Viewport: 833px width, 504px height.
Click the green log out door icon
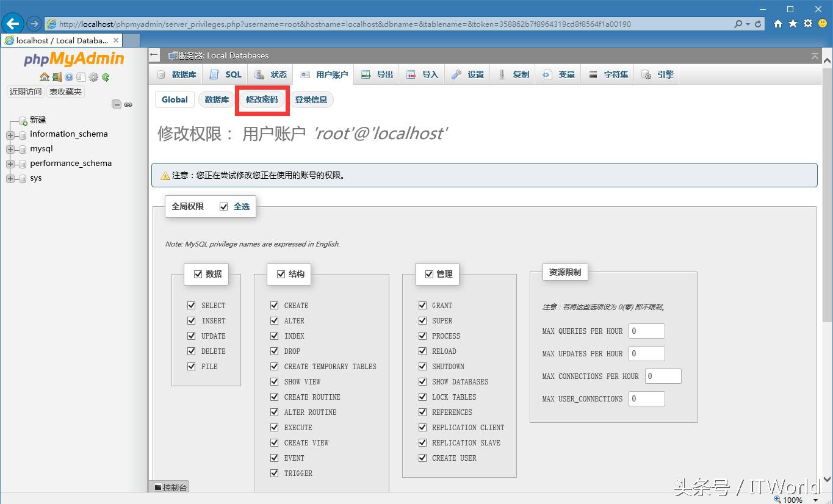56,77
